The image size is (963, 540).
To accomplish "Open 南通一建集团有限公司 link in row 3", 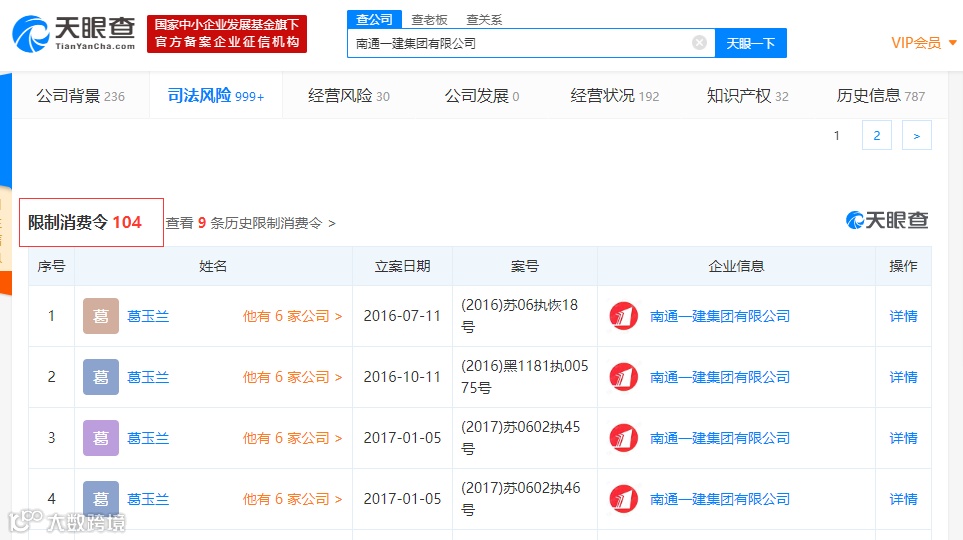I will point(720,438).
